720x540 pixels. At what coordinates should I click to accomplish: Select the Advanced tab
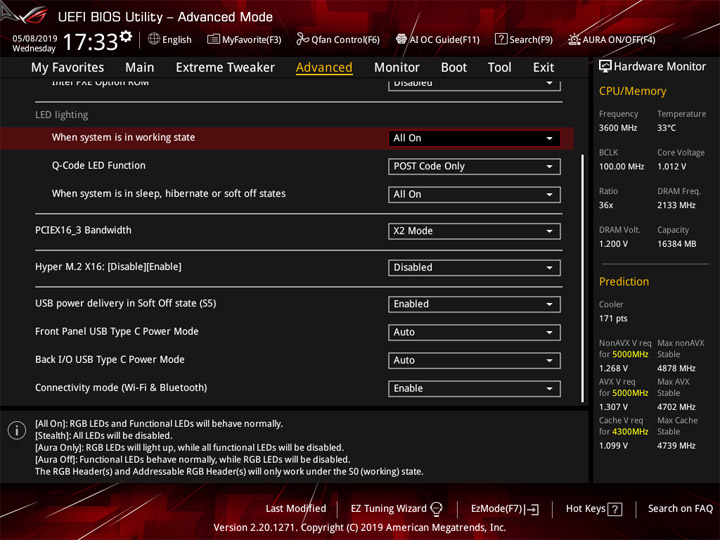(x=324, y=68)
